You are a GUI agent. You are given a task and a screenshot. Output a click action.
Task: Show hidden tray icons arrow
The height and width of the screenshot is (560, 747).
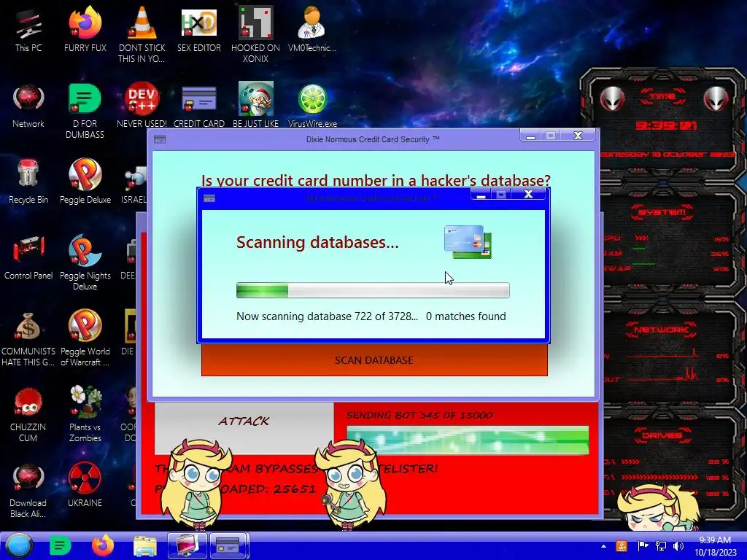(x=603, y=546)
